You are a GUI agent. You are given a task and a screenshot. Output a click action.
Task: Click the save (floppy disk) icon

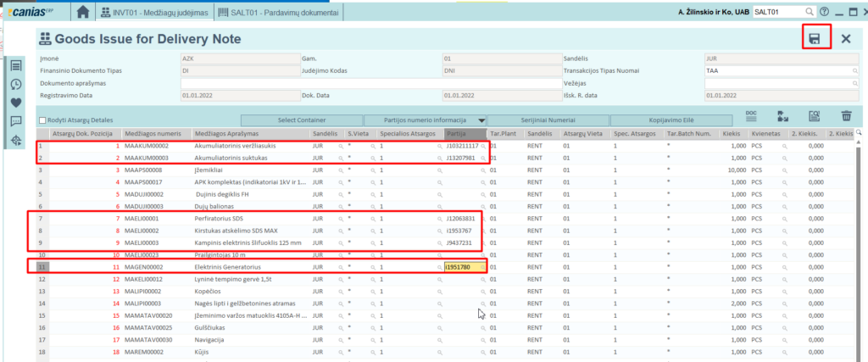pos(815,38)
